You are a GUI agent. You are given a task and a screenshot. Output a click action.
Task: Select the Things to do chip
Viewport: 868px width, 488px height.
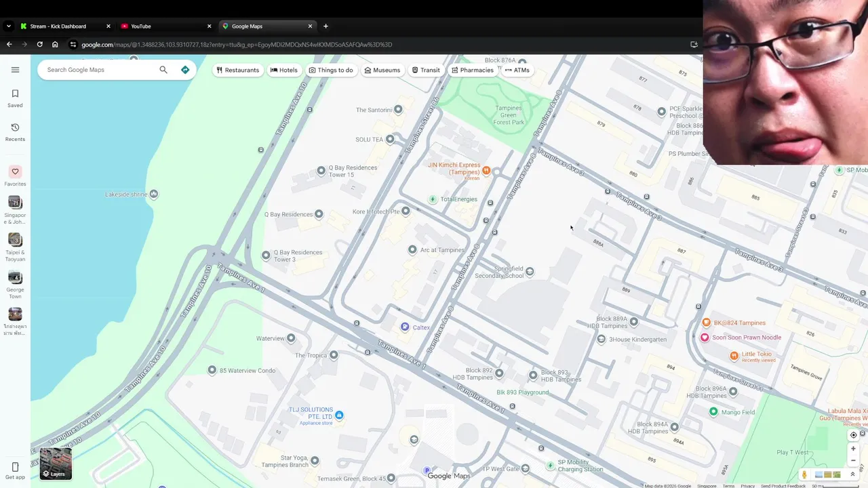pyautogui.click(x=331, y=70)
